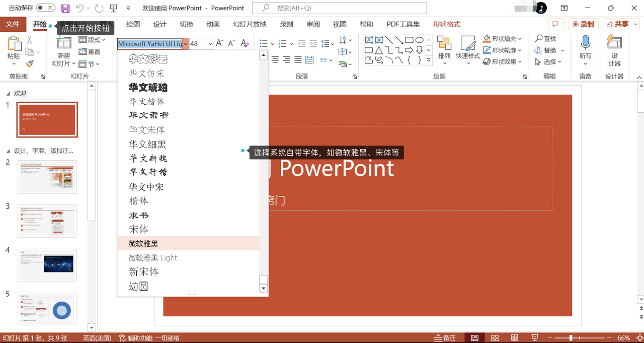The image size is (644, 343).
Task: Start slideshow from beginning quick-access icon
Action: 113,8
